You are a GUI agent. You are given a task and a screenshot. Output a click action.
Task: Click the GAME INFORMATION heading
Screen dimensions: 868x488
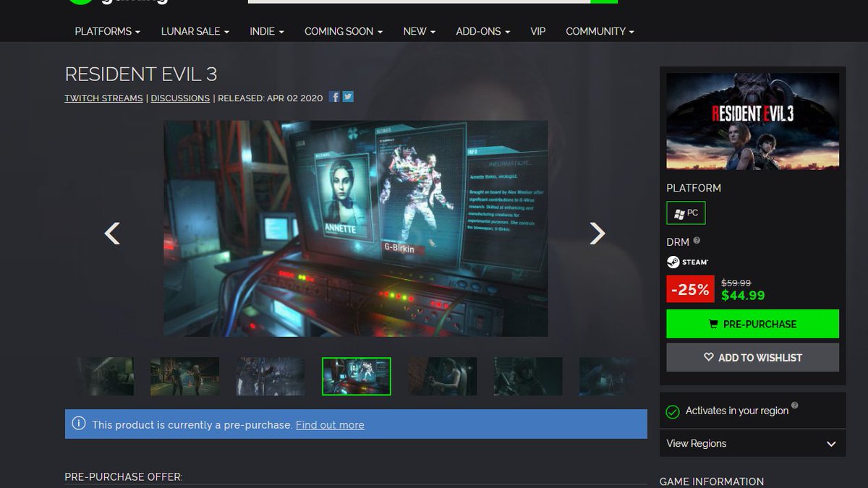tap(712, 481)
